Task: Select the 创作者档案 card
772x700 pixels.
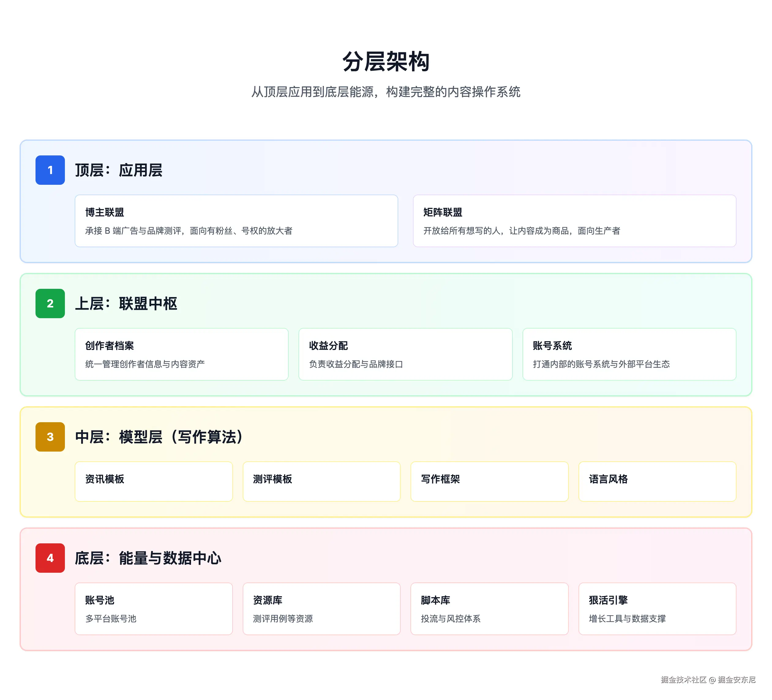Action: point(182,354)
